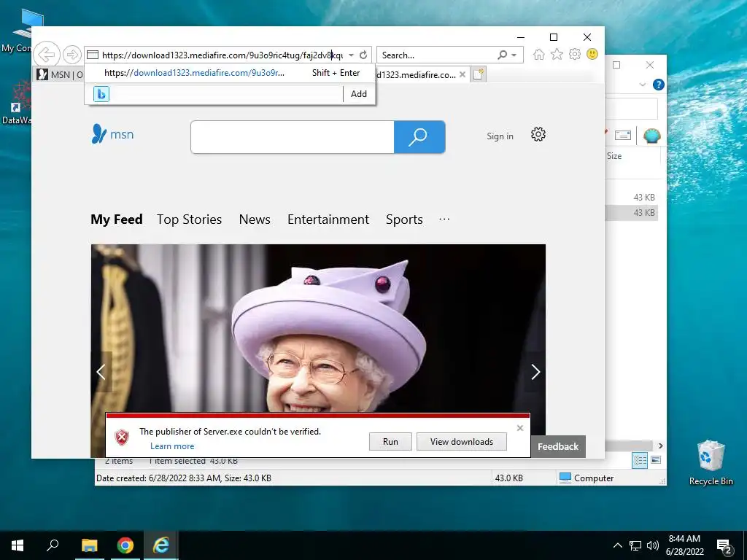Click View downloads button
The image size is (747, 560).
pos(461,441)
